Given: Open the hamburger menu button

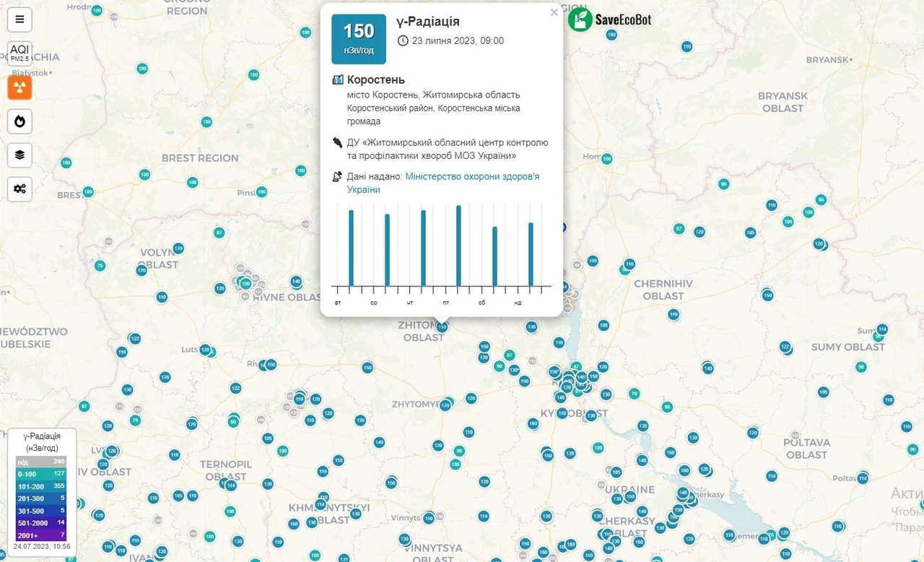Looking at the screenshot, I should pyautogui.click(x=19, y=20).
